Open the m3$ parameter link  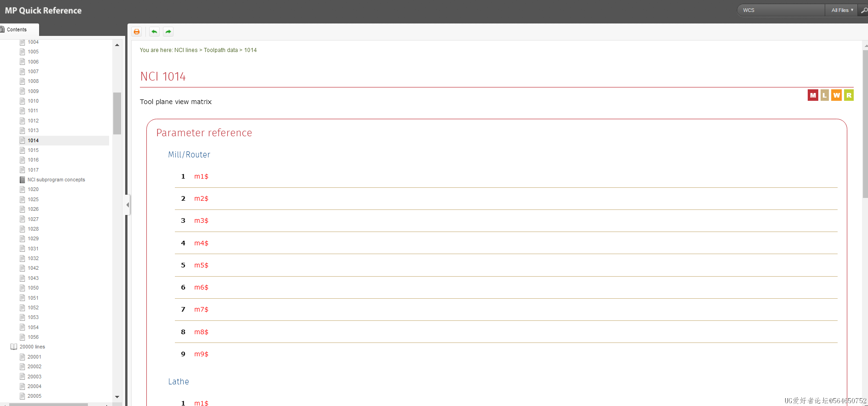coord(201,220)
